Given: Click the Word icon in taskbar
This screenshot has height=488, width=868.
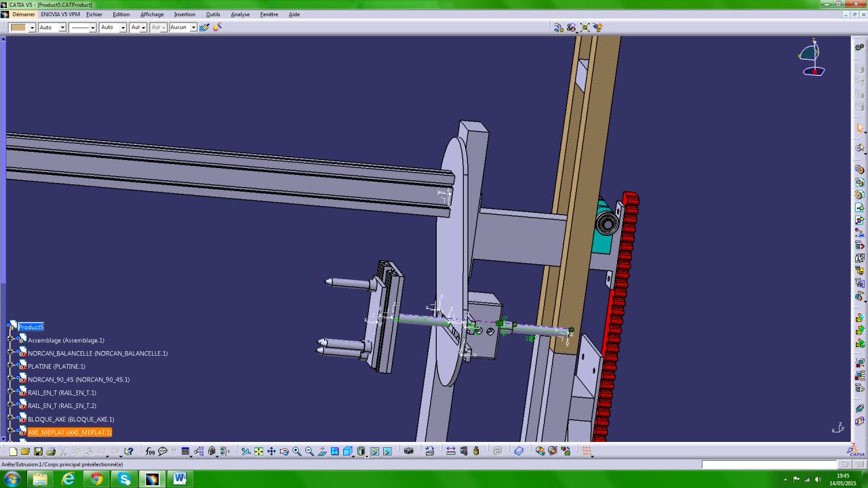Looking at the screenshot, I should pyautogui.click(x=180, y=479).
